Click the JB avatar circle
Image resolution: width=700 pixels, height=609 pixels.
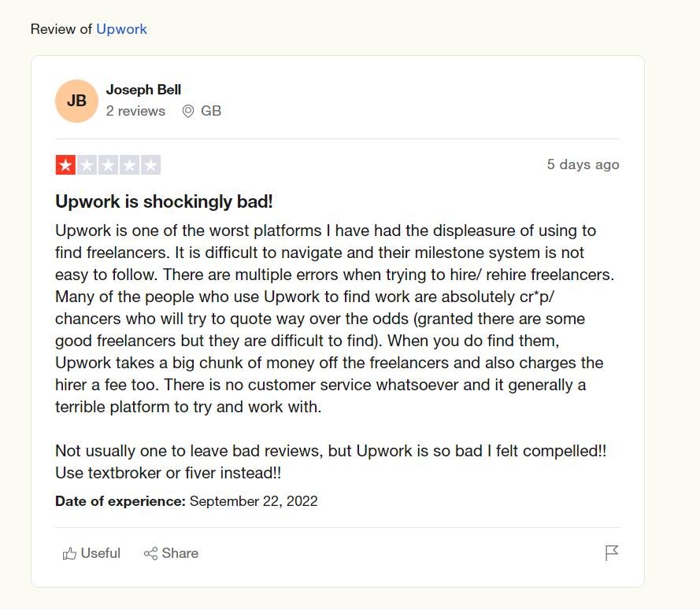[76, 101]
